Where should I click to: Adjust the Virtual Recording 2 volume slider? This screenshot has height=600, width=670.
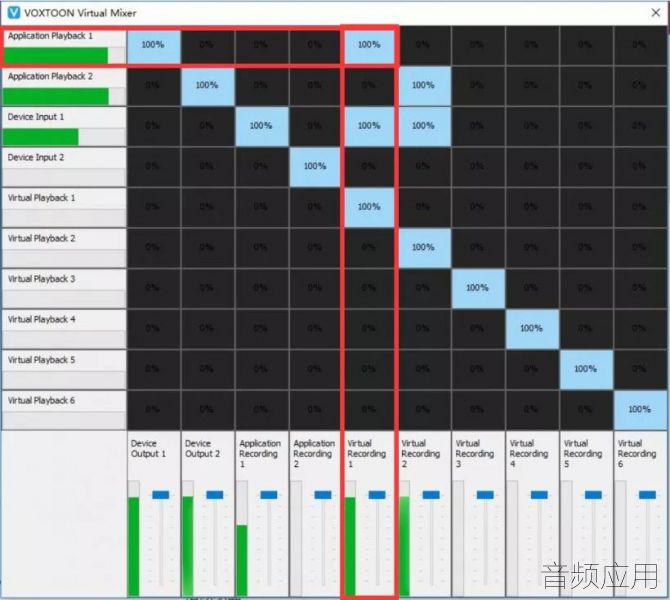431,495
